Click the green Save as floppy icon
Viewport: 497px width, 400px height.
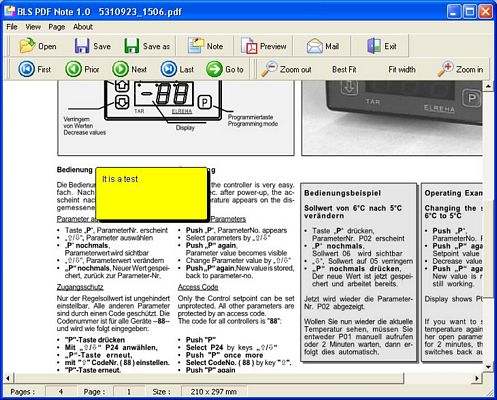[x=132, y=46]
